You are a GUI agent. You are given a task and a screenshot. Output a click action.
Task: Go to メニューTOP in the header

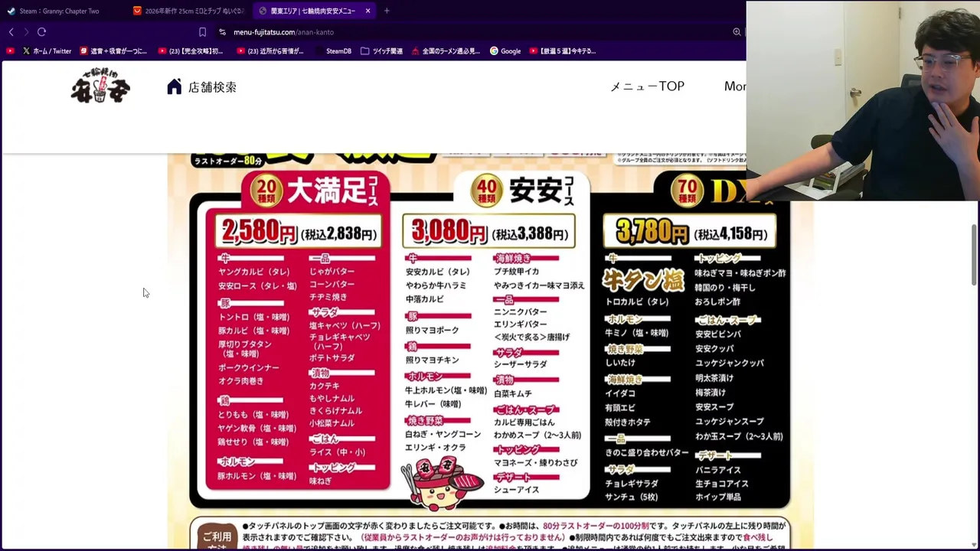coord(647,86)
